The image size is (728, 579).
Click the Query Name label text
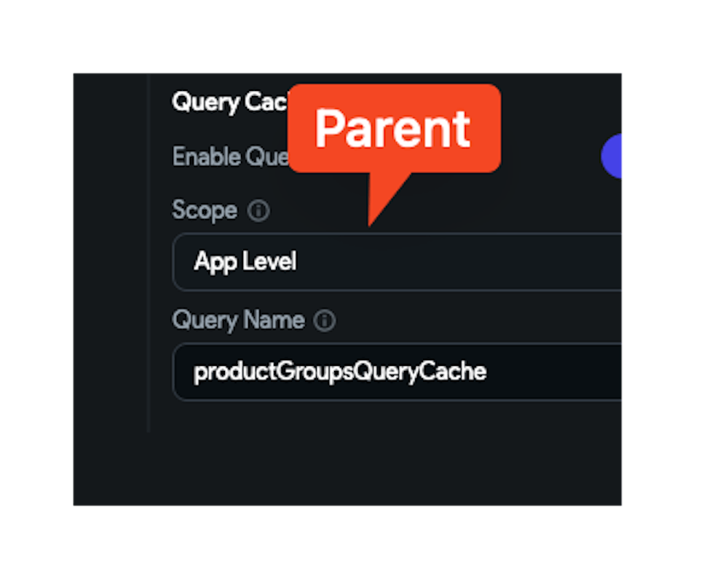(x=238, y=320)
